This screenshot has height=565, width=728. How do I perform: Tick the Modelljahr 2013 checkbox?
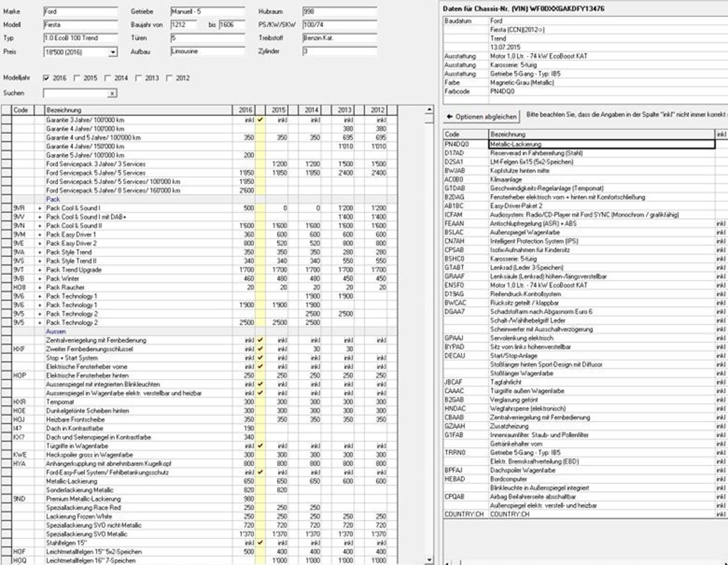click(x=138, y=78)
